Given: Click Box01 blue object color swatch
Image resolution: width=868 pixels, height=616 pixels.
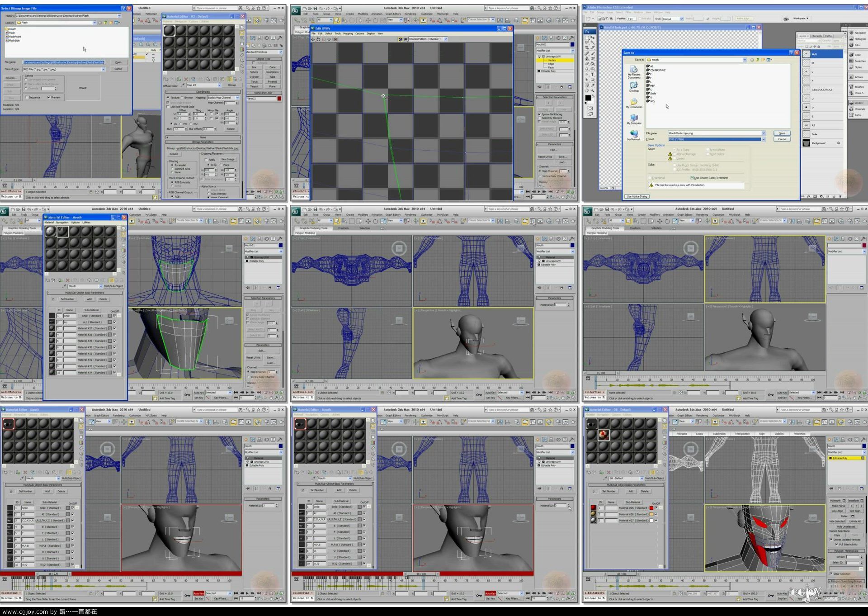Looking at the screenshot, I should [864, 446].
